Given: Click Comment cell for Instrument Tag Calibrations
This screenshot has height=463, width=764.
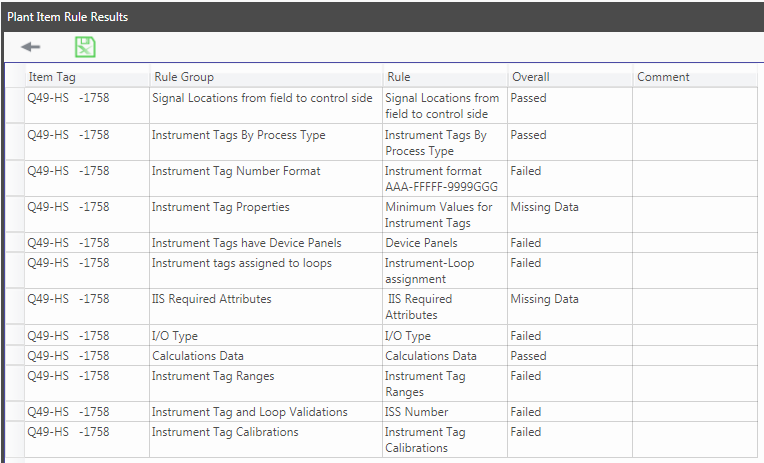Looking at the screenshot, I should 697,440.
